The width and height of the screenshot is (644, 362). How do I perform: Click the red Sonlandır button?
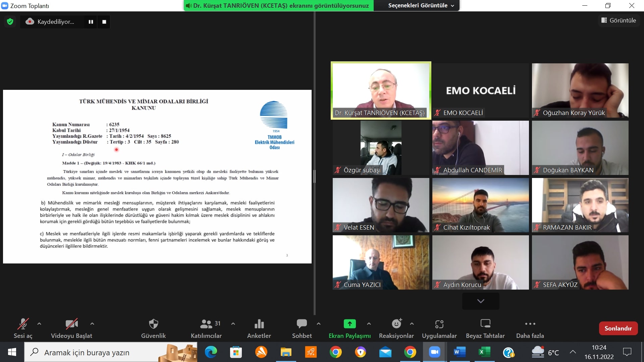pyautogui.click(x=618, y=328)
